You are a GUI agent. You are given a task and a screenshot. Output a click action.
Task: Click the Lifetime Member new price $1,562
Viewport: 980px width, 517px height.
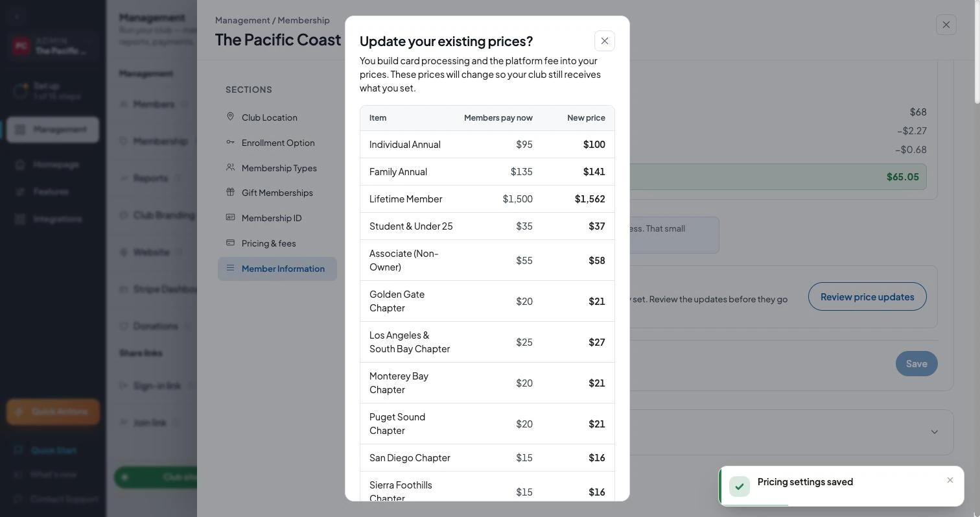coord(590,198)
